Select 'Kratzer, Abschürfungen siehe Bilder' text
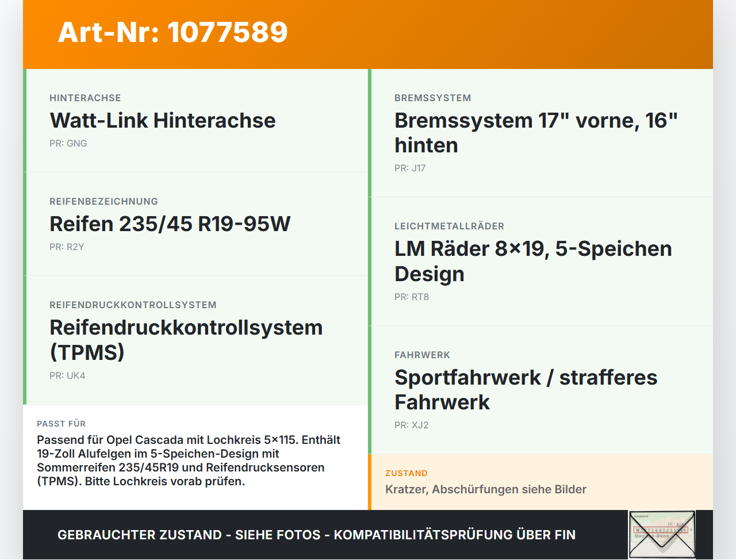Viewport: 736px width, 560px height. point(486,489)
